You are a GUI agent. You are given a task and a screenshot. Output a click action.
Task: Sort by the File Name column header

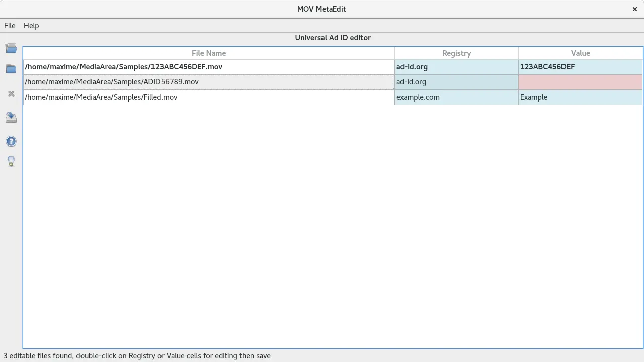(209, 53)
